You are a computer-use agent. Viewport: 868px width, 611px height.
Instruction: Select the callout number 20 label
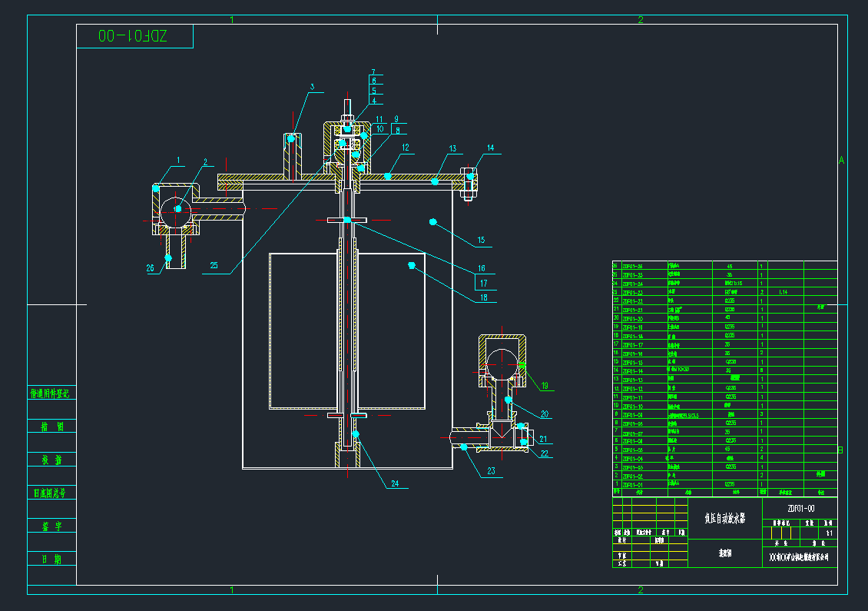click(545, 414)
